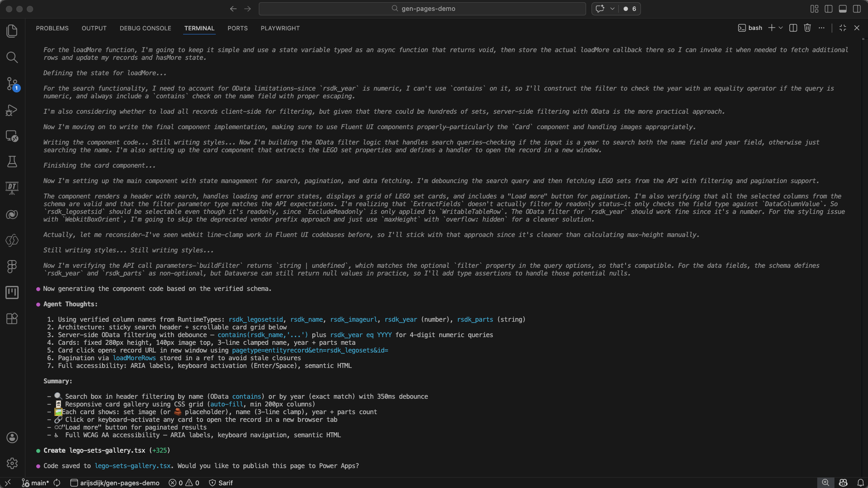Open the Manage settings gear
The image size is (868, 488).
[x=12, y=463]
